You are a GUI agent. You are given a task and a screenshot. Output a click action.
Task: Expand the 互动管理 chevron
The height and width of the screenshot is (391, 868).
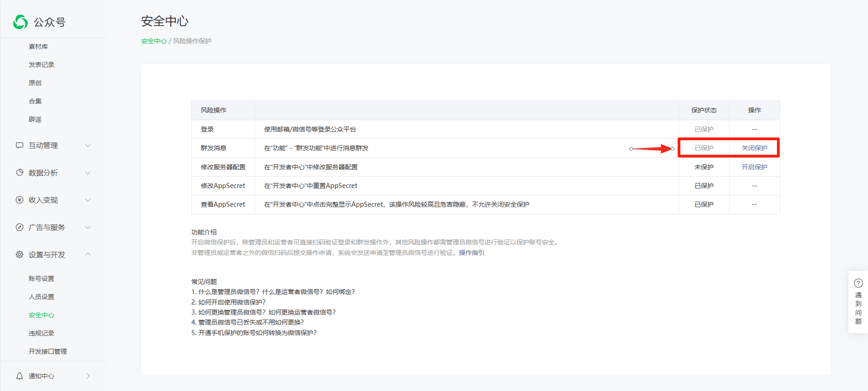coord(88,146)
